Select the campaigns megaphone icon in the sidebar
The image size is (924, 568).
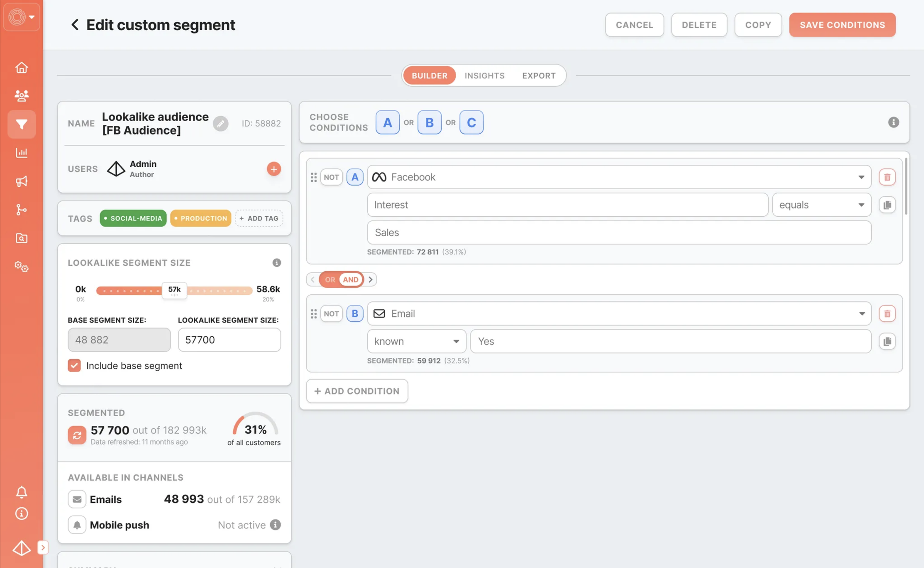coord(21,181)
